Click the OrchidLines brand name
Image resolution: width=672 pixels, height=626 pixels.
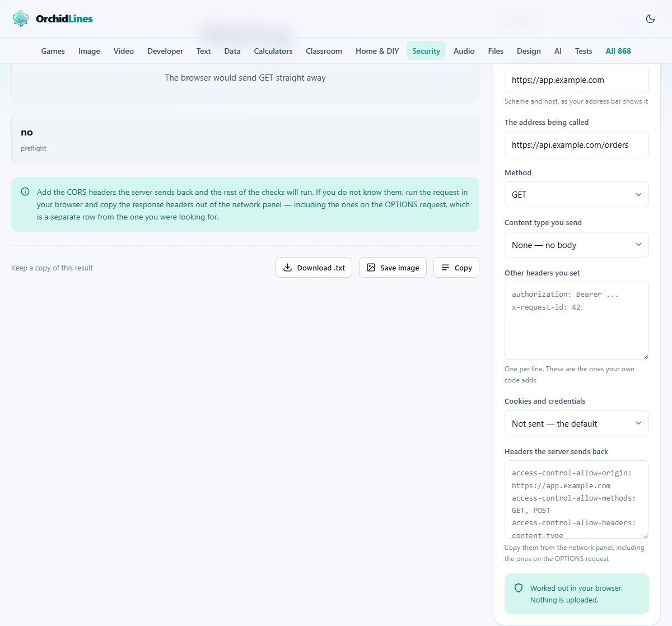coord(64,18)
